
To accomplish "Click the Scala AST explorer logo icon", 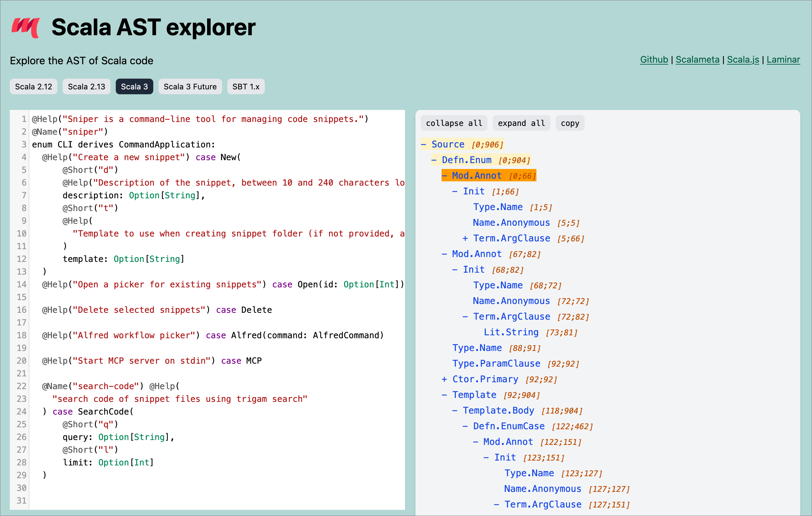I will [x=26, y=27].
